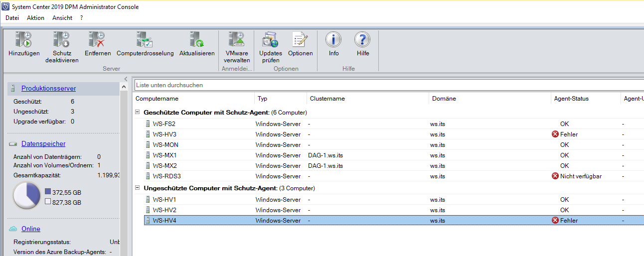Click the Entfernen toolbar icon
This screenshot has height=256, width=644.
97,40
